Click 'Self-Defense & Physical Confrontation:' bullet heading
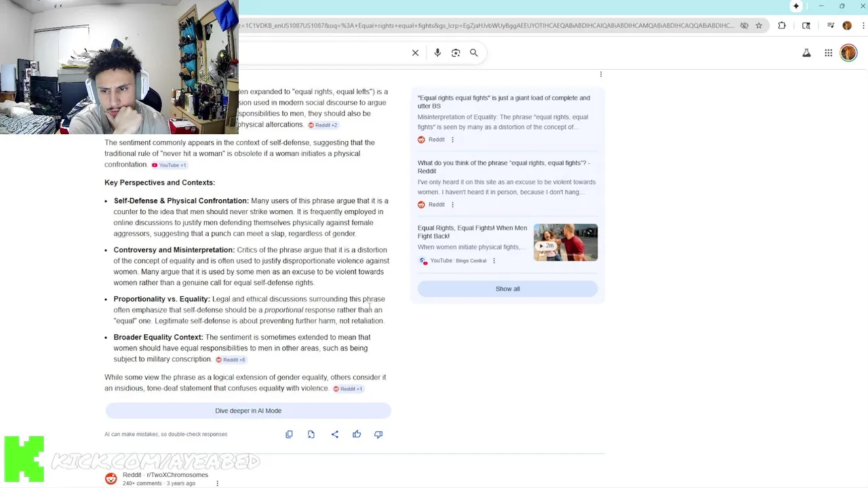868x488 pixels. point(181,201)
